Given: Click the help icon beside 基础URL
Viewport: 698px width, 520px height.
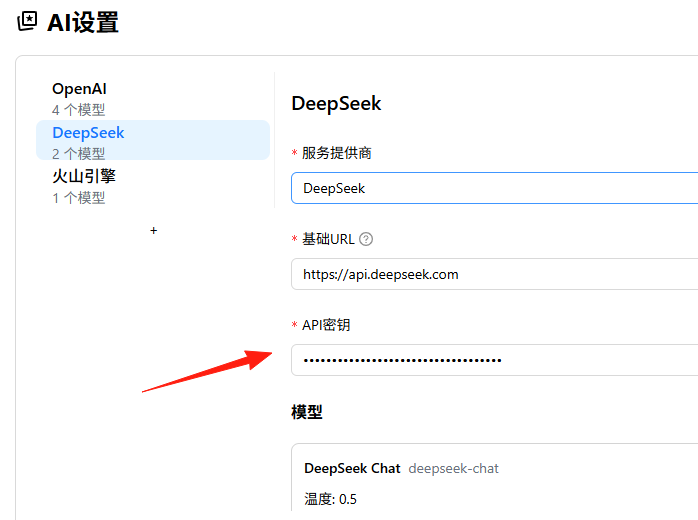Looking at the screenshot, I should point(366,239).
